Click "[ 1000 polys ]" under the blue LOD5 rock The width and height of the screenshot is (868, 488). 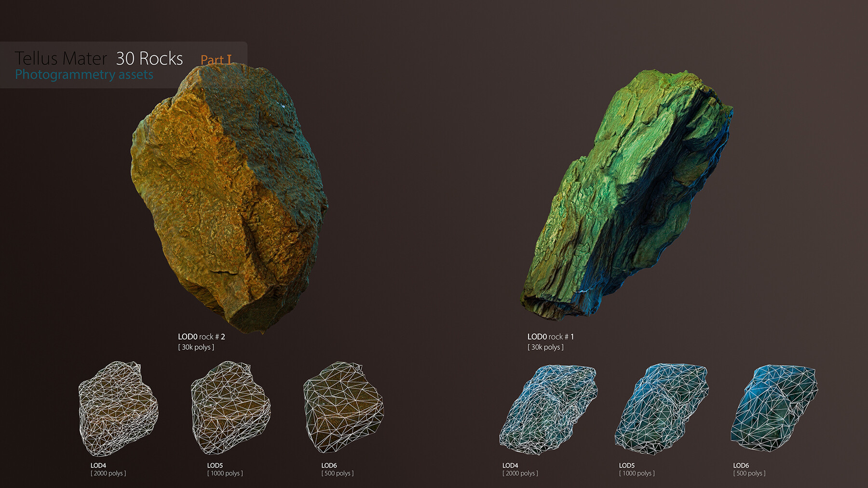coord(637,474)
